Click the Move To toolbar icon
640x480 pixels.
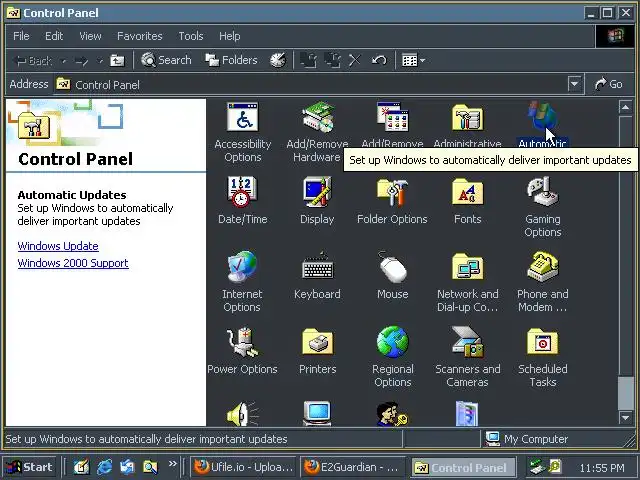309,60
